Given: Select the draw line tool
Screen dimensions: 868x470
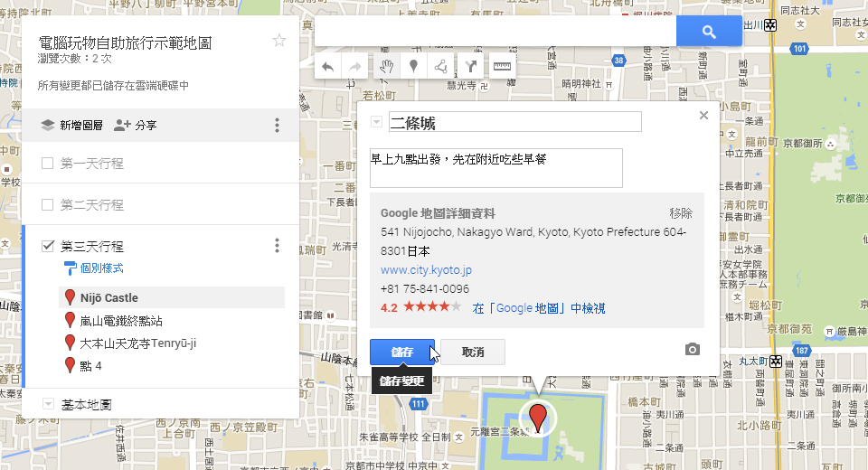Looking at the screenshot, I should [x=440, y=67].
